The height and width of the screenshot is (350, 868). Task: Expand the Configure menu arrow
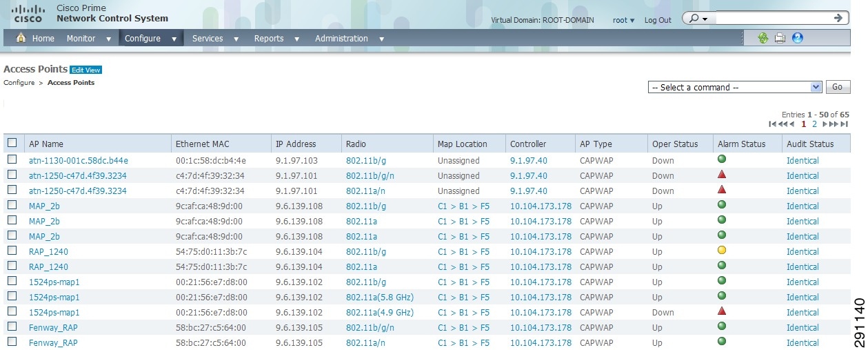174,39
